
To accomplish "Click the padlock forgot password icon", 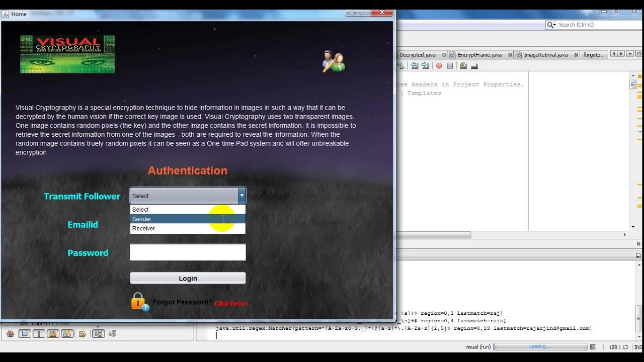I will (x=139, y=301).
